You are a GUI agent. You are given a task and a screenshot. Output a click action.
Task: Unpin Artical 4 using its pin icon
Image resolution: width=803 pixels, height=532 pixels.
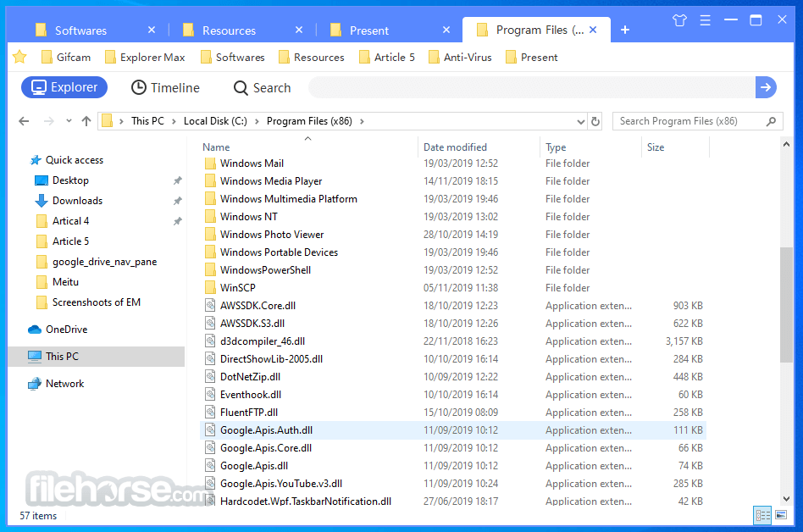(177, 221)
